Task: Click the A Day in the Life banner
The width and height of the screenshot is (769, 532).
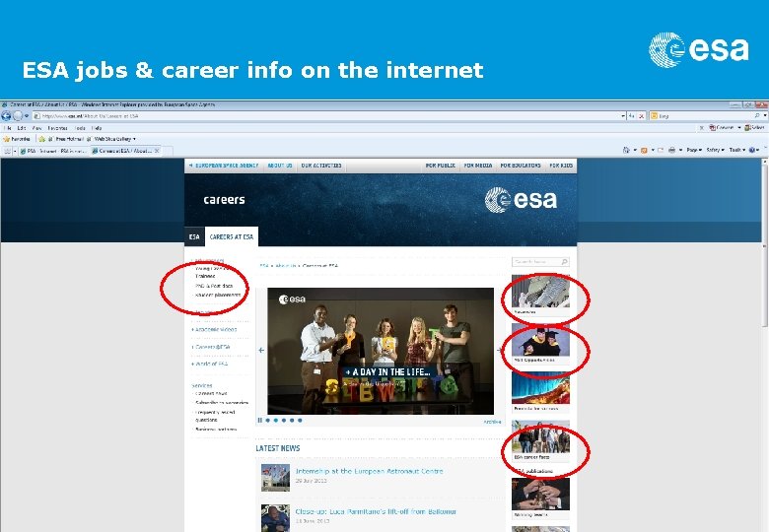Action: click(x=387, y=371)
